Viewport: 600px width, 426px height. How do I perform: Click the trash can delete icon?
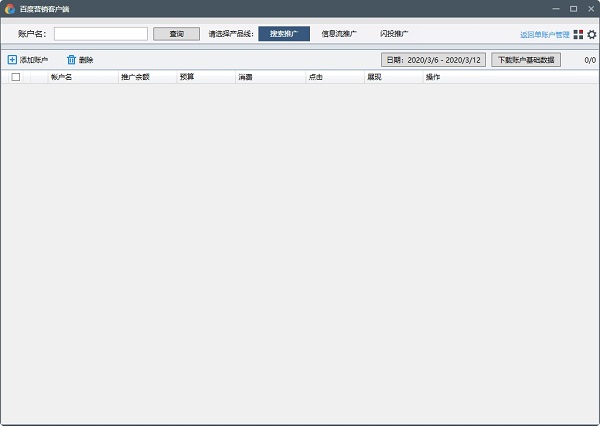pyautogui.click(x=71, y=60)
